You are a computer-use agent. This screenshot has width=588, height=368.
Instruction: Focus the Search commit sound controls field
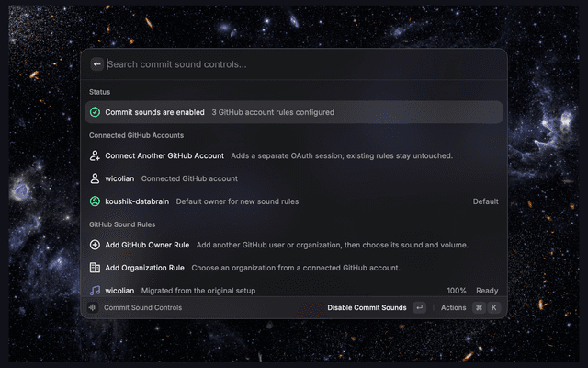tap(300, 64)
